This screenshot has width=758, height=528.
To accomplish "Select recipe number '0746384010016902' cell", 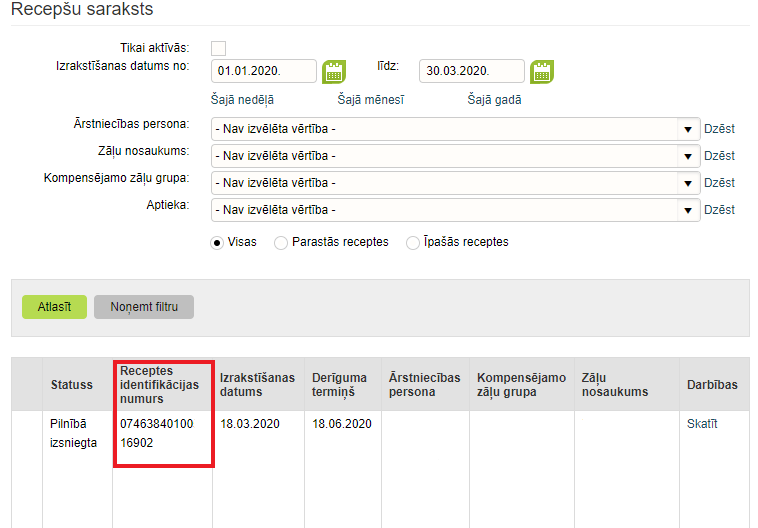I will (x=157, y=433).
